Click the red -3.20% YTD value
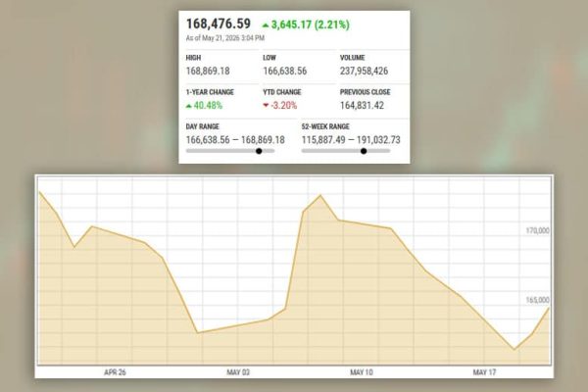The width and height of the screenshot is (588, 392). tap(284, 106)
